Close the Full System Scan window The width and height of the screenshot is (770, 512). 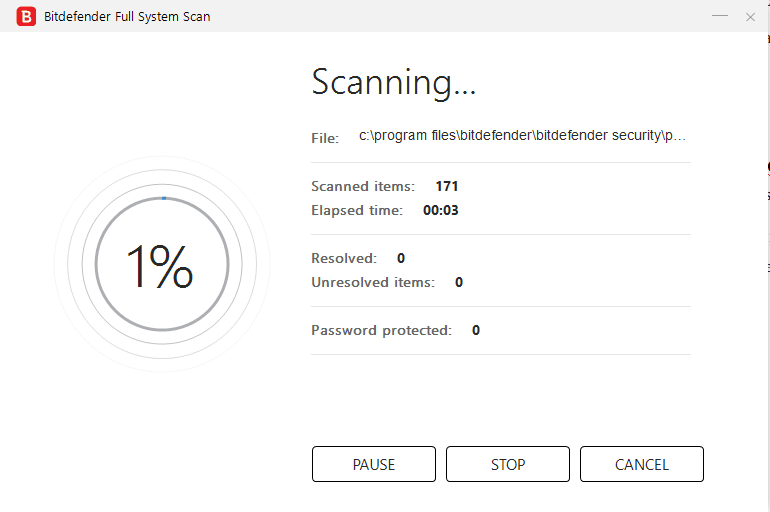(750, 17)
